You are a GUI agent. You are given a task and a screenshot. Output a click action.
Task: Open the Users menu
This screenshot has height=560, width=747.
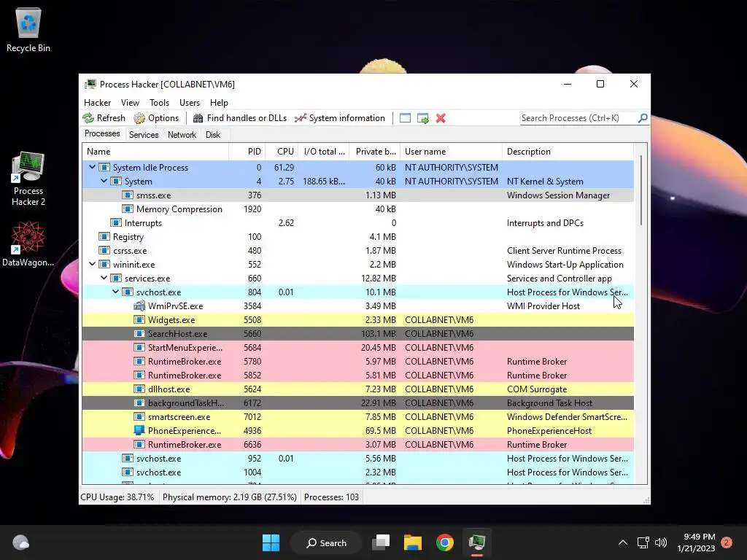click(190, 102)
